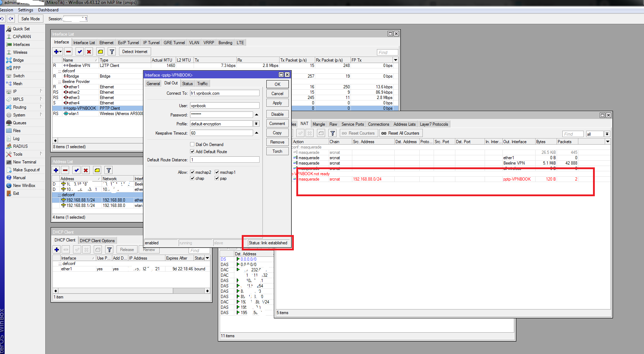Add comment in Interface List toolbar

click(x=101, y=52)
